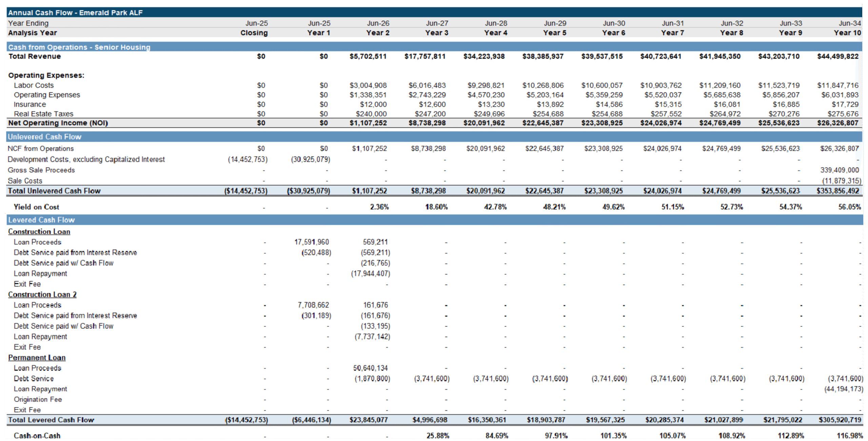Select the Unlevered Cash Flow section header
The width and height of the screenshot is (868, 441).
click(44, 137)
